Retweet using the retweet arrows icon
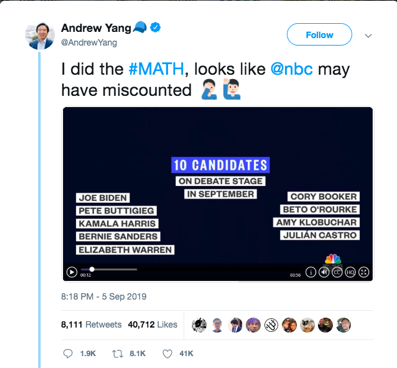This screenshot has width=397, height=368. (117, 354)
